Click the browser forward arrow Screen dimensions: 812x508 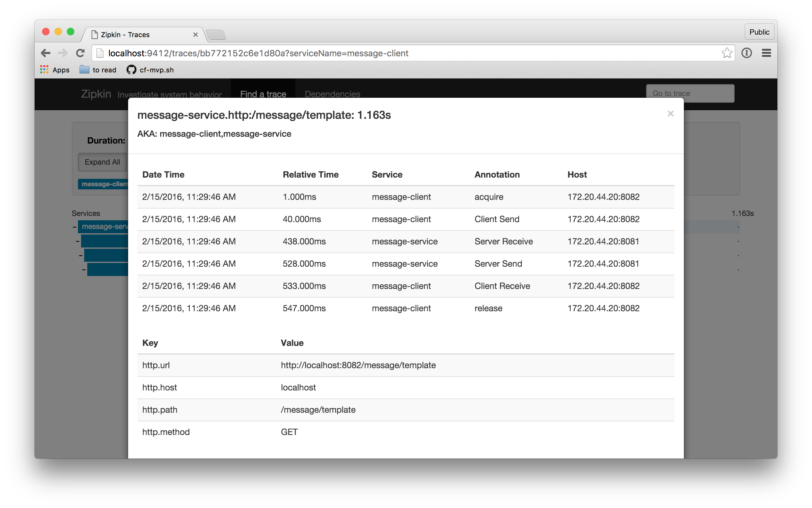pos(63,53)
